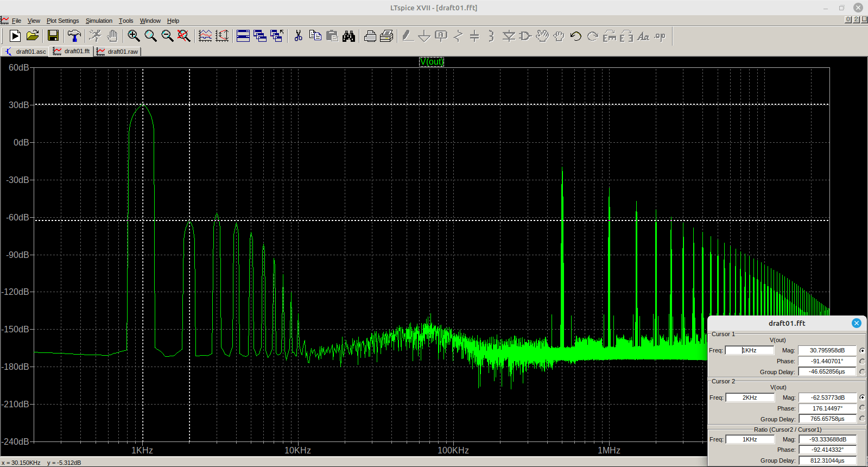Viewport: 868px width, 467px height.
Task: Click Cursor 1 Mag value 30.795958dB
Action: pos(827,350)
